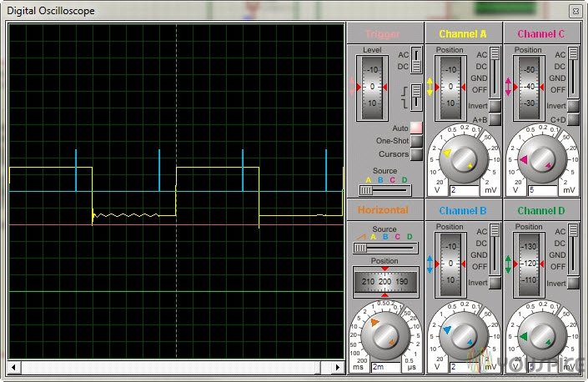588x382 pixels.
Task: Click the Trigger panel header
Action: click(385, 33)
